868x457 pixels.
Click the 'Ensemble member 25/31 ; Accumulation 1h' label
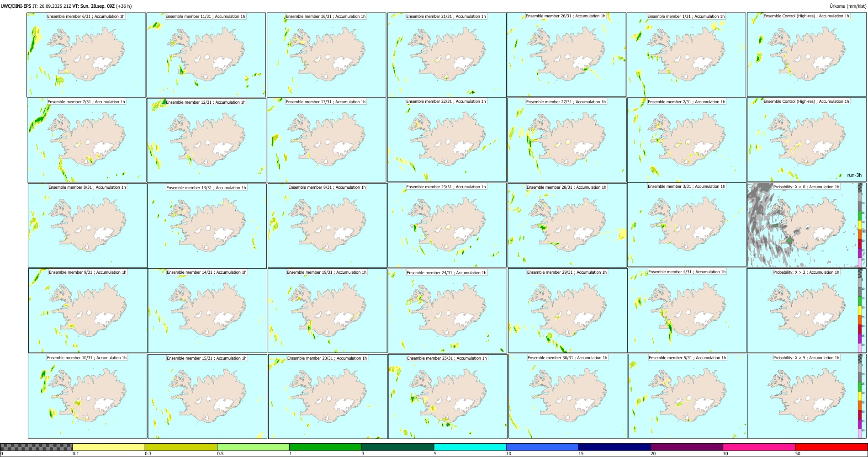coord(447,358)
